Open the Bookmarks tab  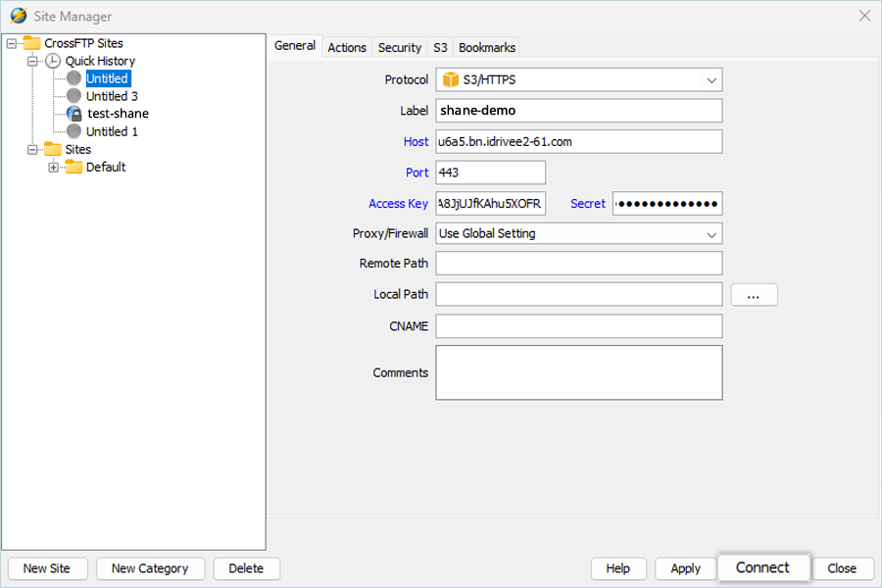[486, 48]
